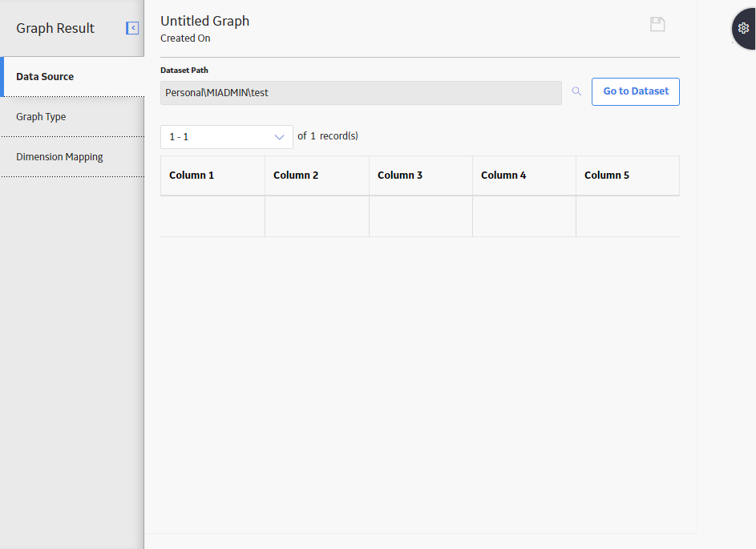Viewport: 756px width, 549px height.
Task: Click the empty cell under Column 5
Action: 628,216
